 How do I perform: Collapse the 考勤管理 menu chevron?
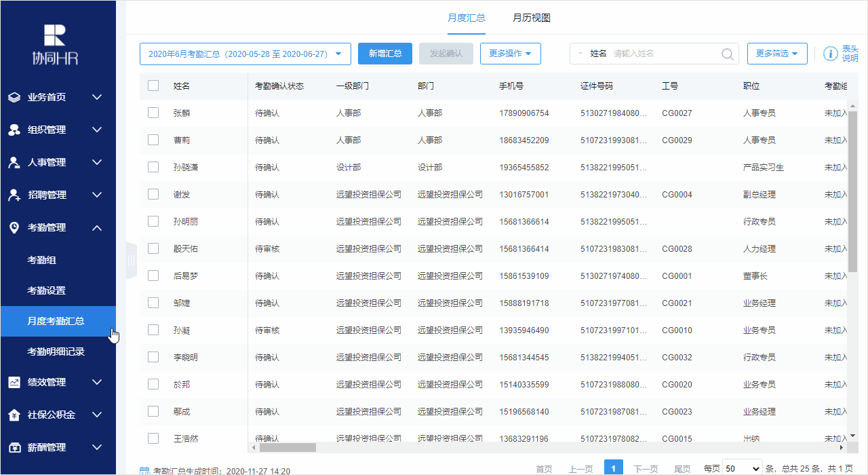coord(97,227)
